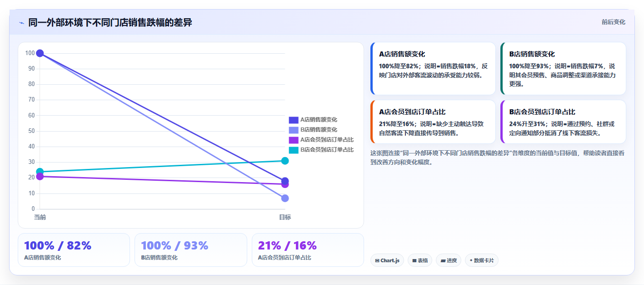This screenshot has width=644, height=285.
Task: Click the data point at 100 on 当前
Action: [40, 53]
